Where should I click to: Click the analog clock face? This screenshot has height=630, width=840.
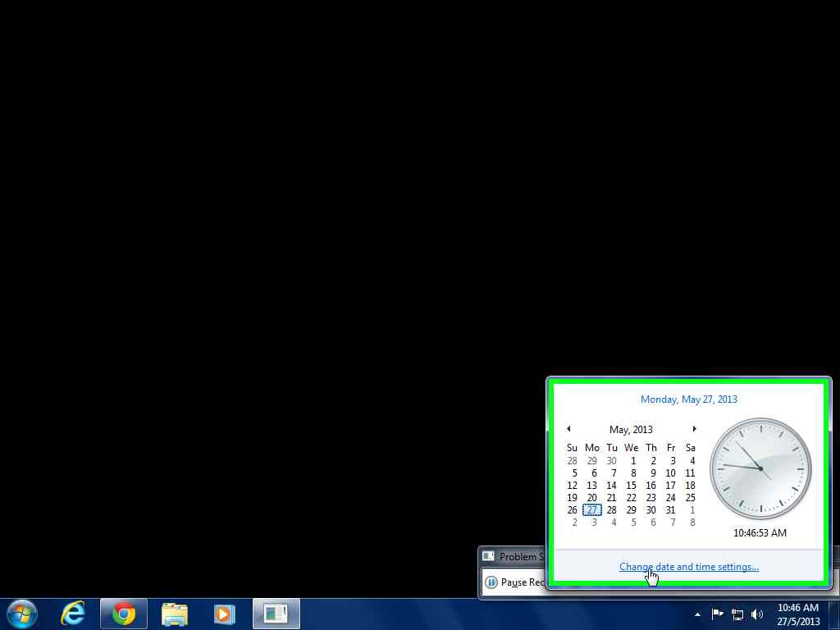click(760, 469)
